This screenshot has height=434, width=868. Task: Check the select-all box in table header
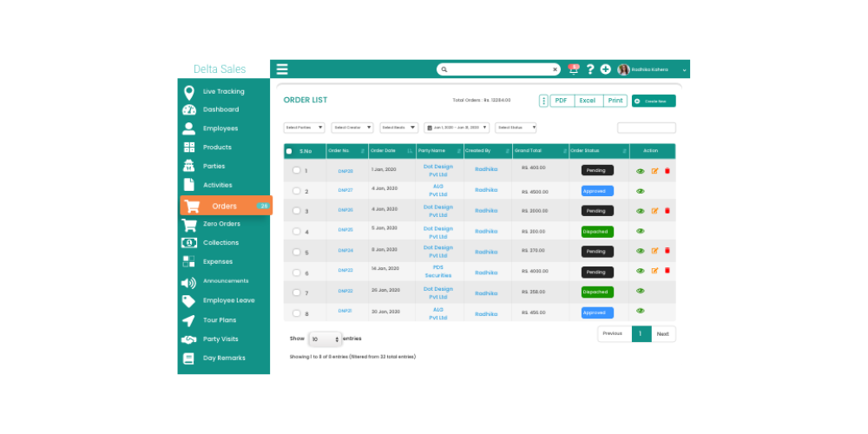click(289, 151)
